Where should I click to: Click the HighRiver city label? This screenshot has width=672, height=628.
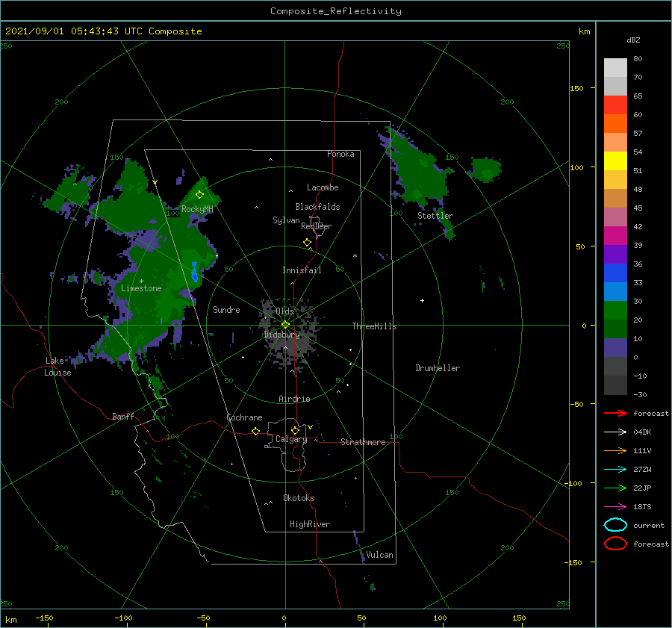pos(310,524)
